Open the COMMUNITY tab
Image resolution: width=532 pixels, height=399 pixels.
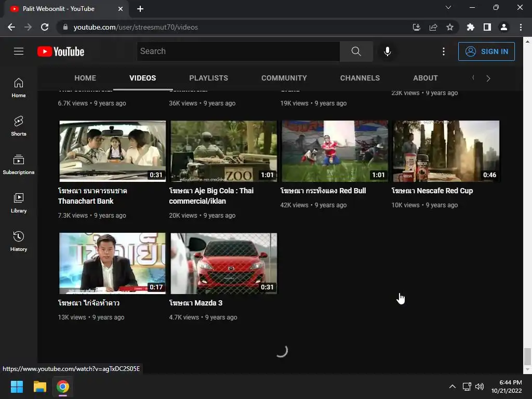click(x=284, y=78)
